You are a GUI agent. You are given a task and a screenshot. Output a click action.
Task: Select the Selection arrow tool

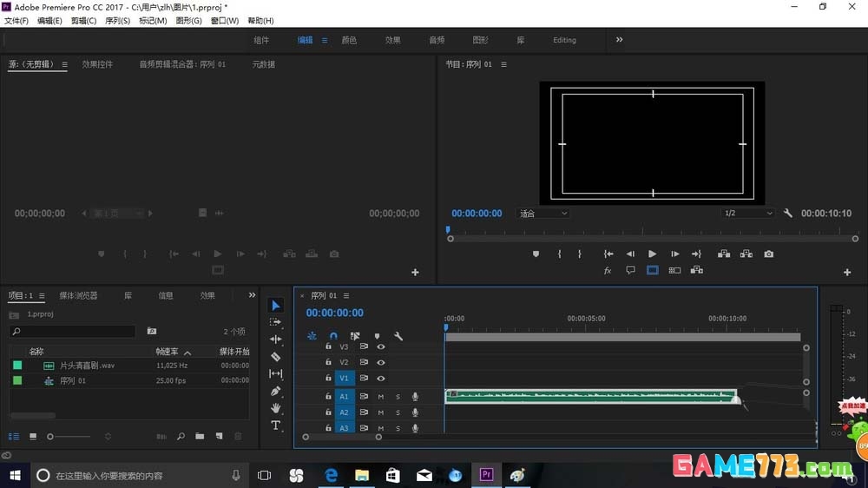tap(276, 306)
